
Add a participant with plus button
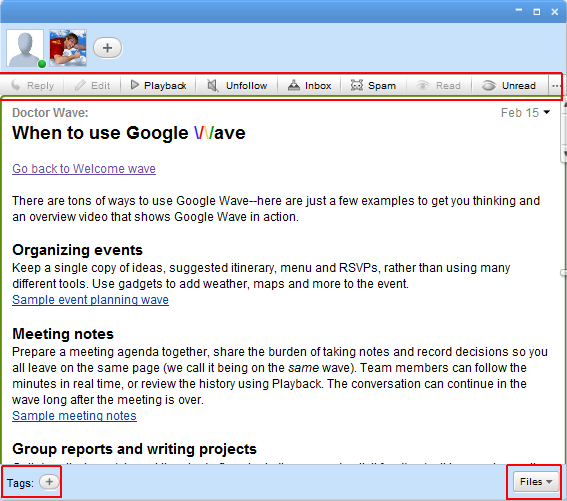point(107,48)
